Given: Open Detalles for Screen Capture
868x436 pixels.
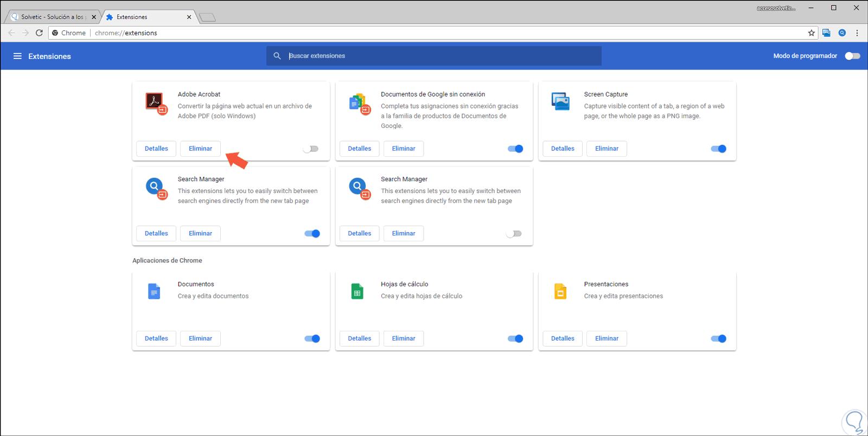Looking at the screenshot, I should [563, 149].
